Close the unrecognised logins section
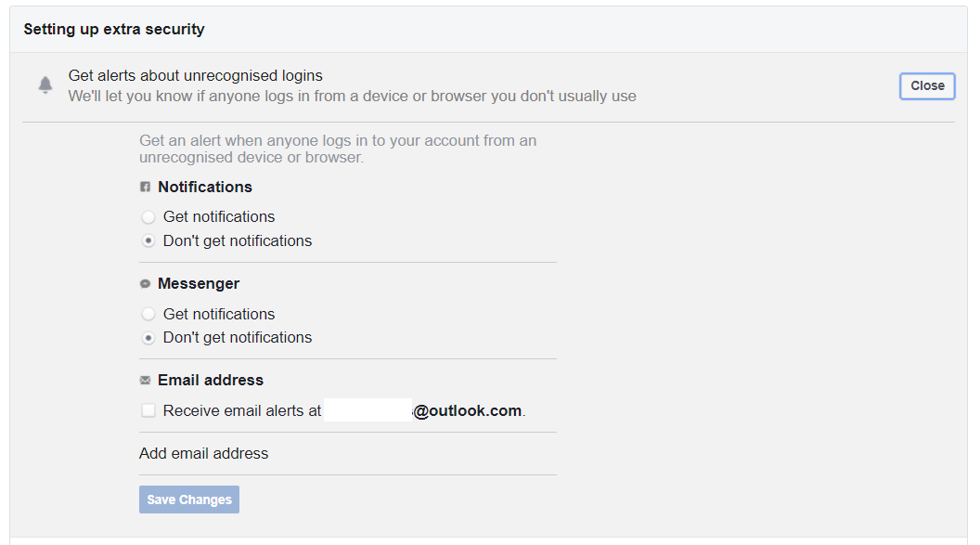980x545 pixels. coord(927,85)
